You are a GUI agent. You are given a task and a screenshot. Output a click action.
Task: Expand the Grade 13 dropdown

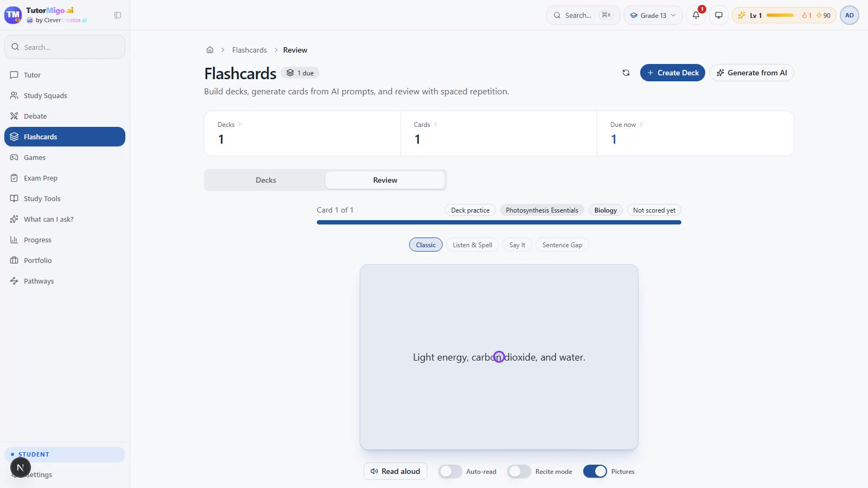point(653,15)
